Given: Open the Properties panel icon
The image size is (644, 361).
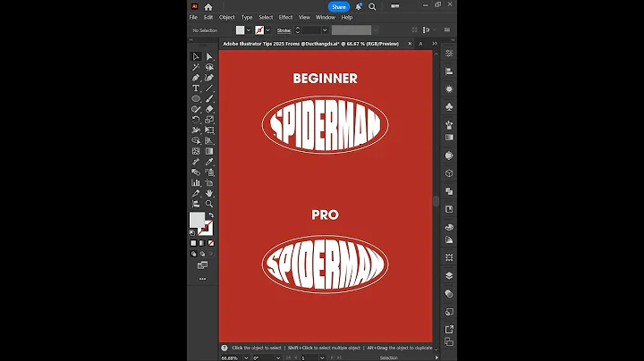Looking at the screenshot, I should (449, 54).
